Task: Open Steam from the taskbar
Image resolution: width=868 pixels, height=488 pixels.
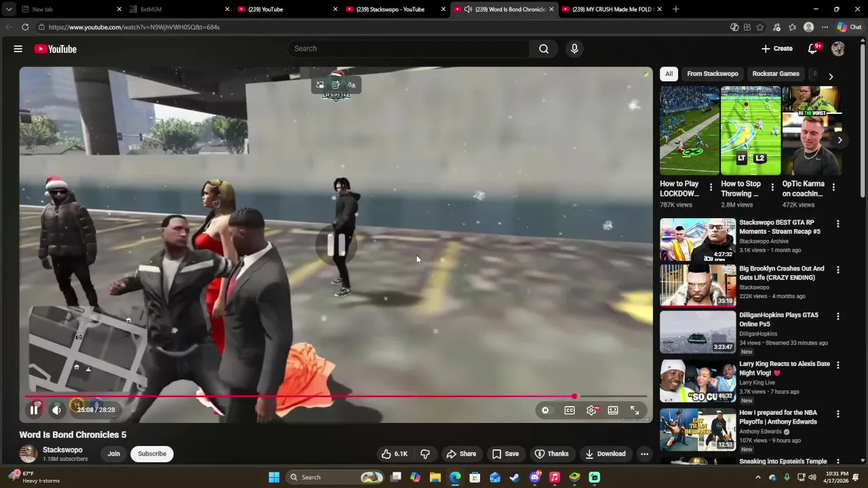Action: [515, 477]
